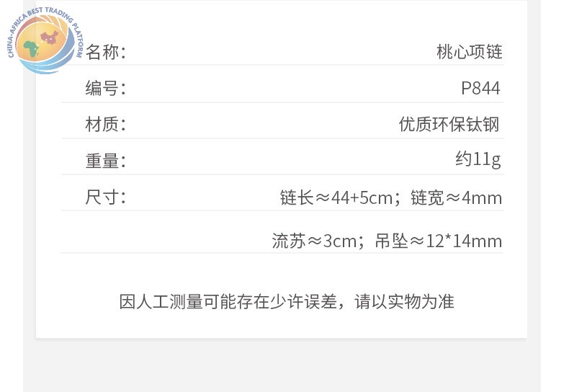Click the 名称 label
569x392 pixels.
[x=105, y=52]
